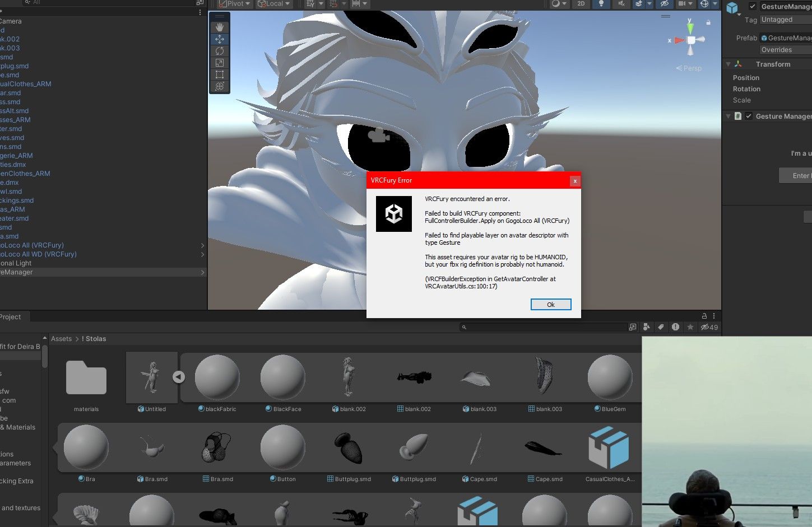Select the Prefab GestureManager object field

pos(786,38)
